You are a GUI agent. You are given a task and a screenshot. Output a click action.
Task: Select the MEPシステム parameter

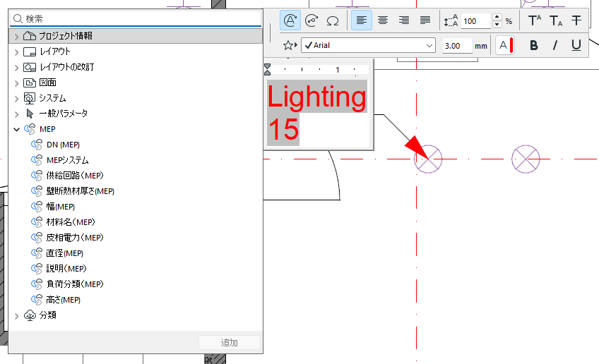pos(136,160)
